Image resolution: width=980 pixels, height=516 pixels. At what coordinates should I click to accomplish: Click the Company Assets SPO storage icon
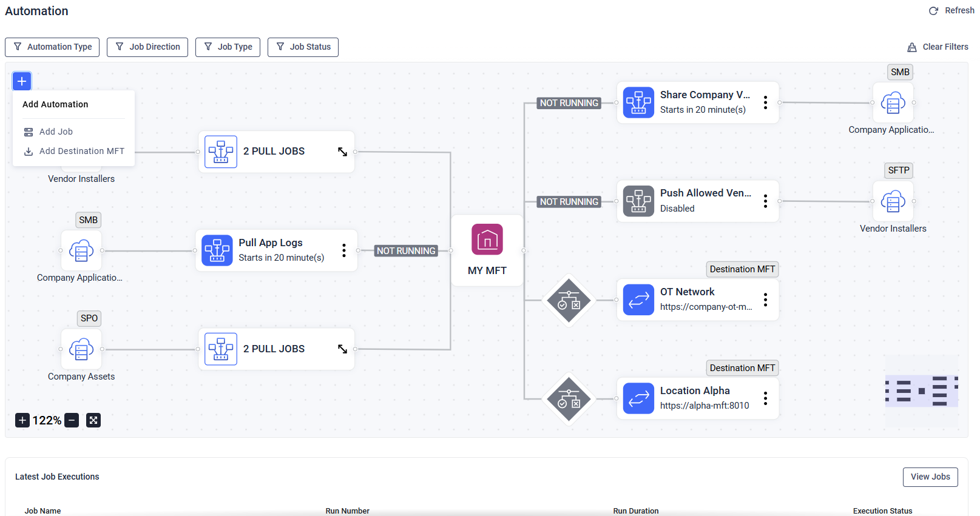pos(81,349)
